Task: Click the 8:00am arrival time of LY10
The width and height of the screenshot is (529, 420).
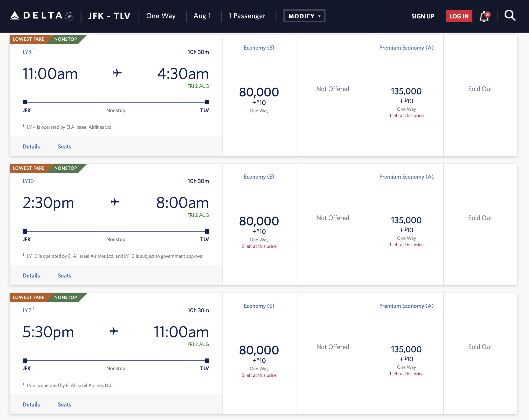Action: coord(182,203)
